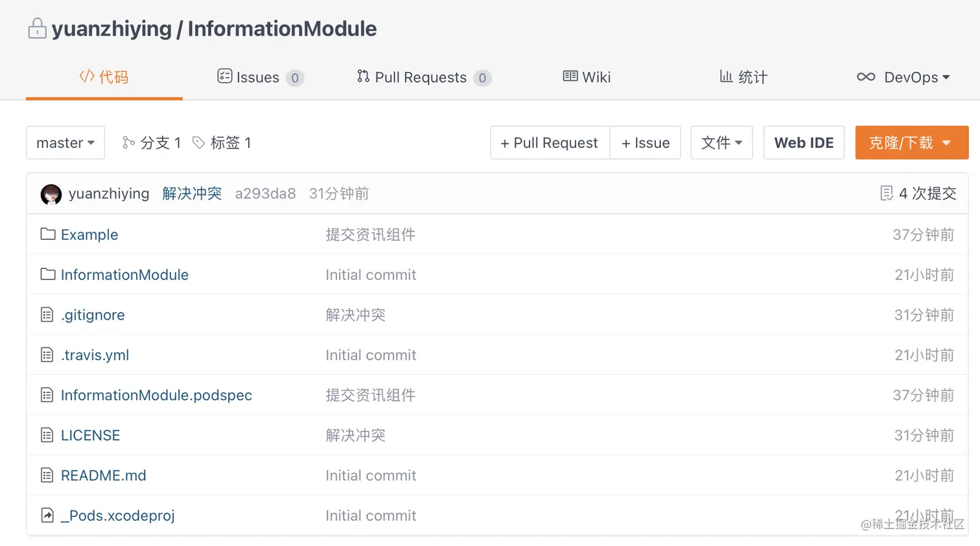980x546 pixels.
Task: Click the Issues count badge showing 0
Action: (295, 78)
